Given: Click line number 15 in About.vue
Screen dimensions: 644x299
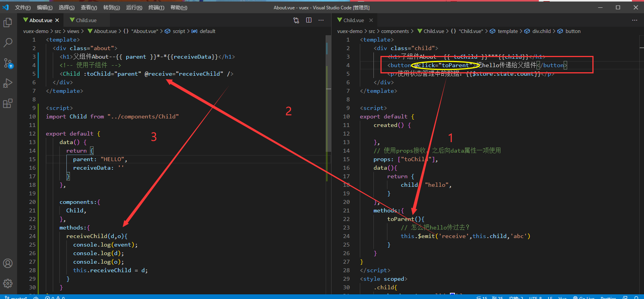Looking at the screenshot, I should pos(32,159).
